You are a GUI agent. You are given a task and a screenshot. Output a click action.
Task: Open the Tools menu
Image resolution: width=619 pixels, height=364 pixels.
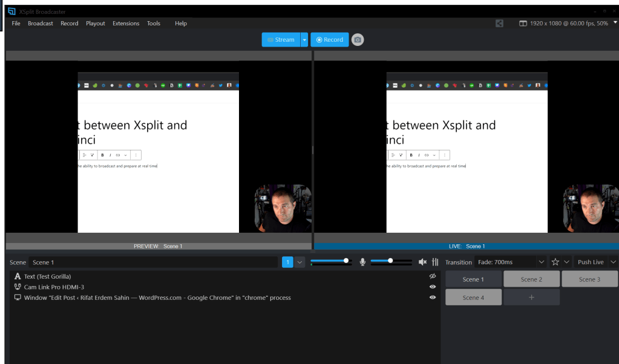tap(154, 23)
